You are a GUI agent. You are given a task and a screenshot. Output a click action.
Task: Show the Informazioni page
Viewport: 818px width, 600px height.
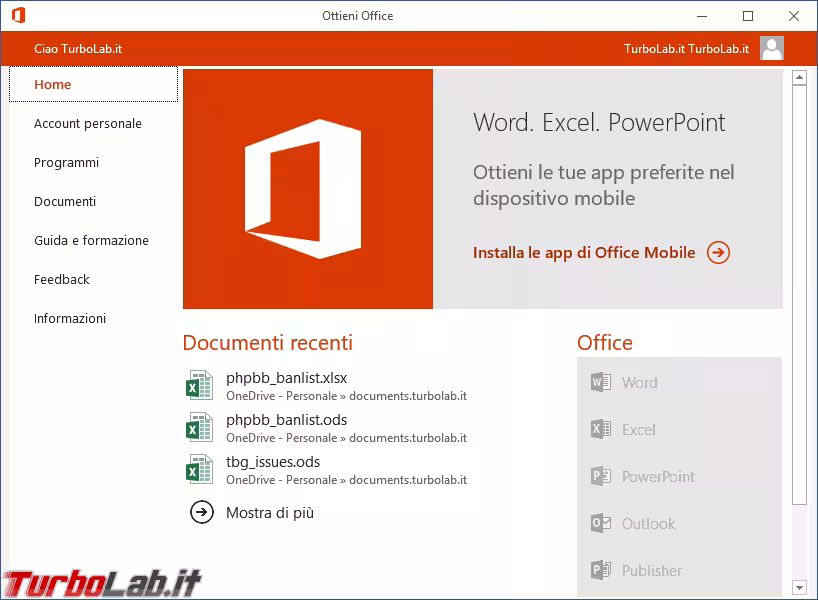tap(70, 318)
